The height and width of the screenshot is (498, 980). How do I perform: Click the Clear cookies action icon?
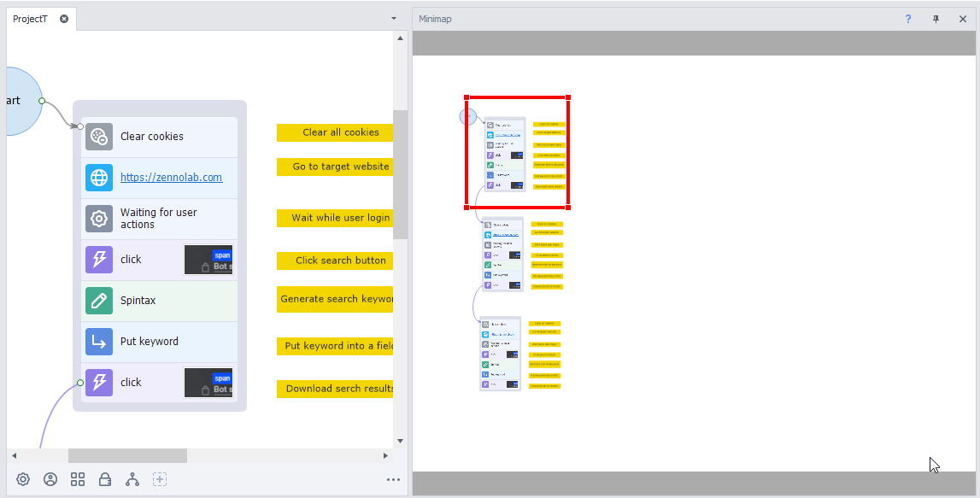(99, 137)
